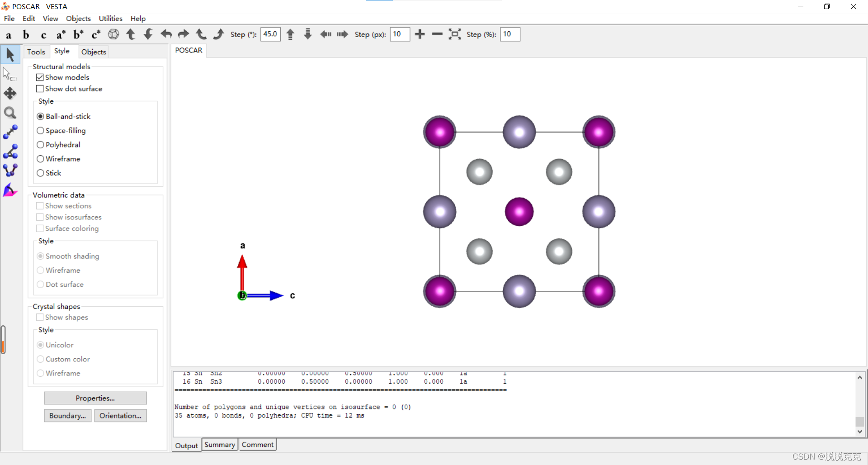
Task: Click the standard orientation icon
Action: pyautogui.click(x=113, y=34)
